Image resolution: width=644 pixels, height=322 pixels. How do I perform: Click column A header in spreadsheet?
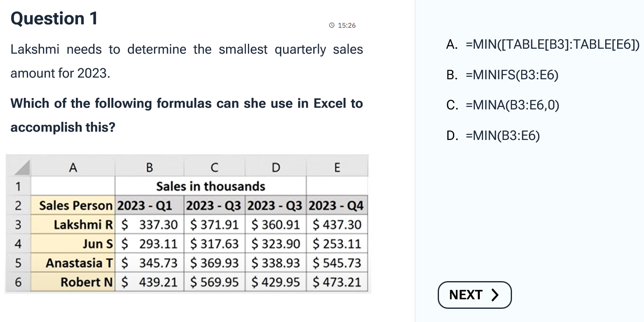pyautogui.click(x=73, y=167)
